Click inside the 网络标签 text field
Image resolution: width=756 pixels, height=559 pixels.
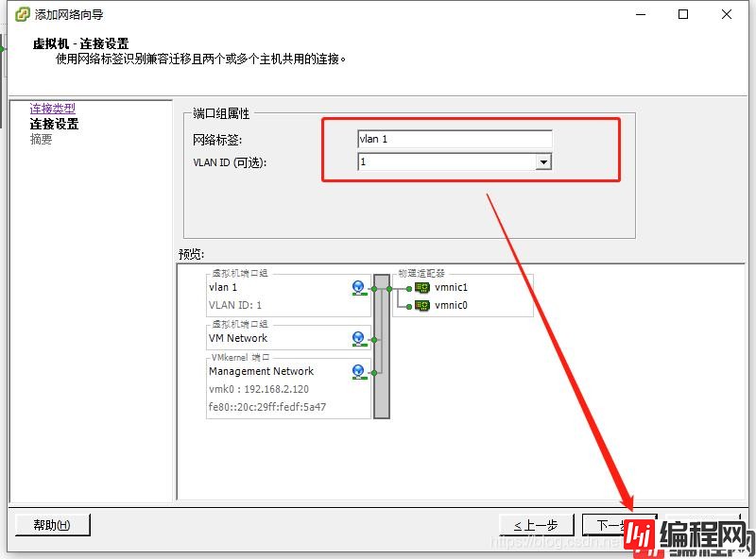454,138
